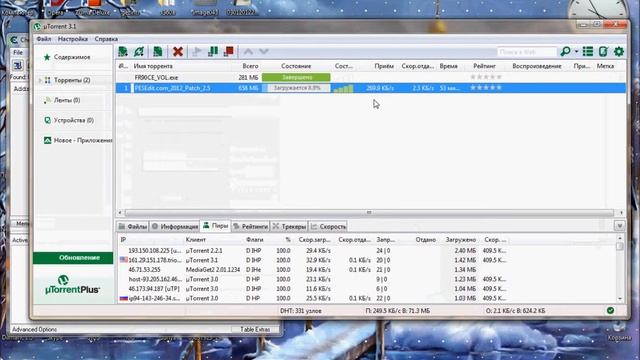This screenshot has width=640, height=360.
Task: Select Содержимое in the sidebar
Action: pyautogui.click(x=72, y=57)
